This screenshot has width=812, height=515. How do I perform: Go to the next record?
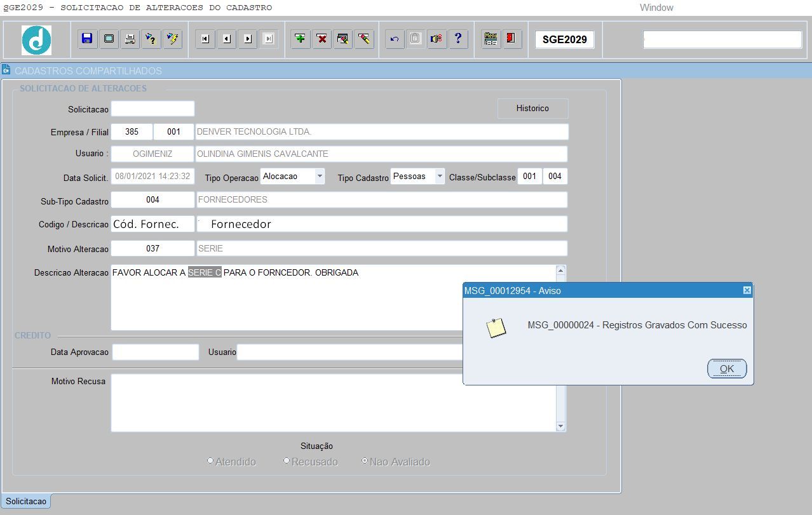248,39
